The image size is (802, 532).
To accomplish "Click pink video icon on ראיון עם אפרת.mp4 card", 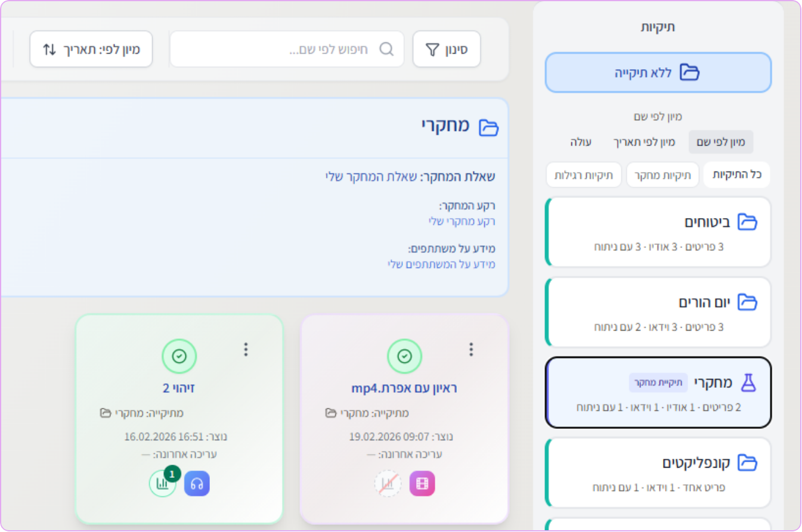I will [x=422, y=484].
